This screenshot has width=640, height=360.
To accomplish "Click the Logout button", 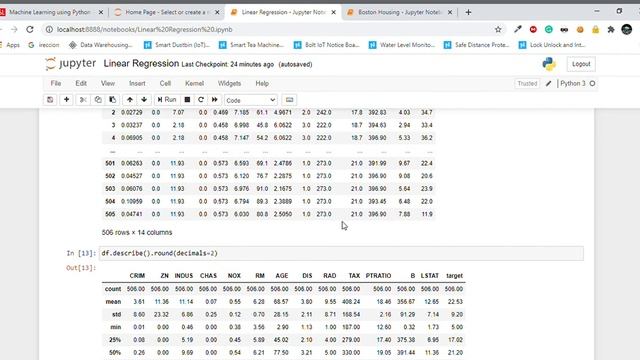I will coord(581,64).
